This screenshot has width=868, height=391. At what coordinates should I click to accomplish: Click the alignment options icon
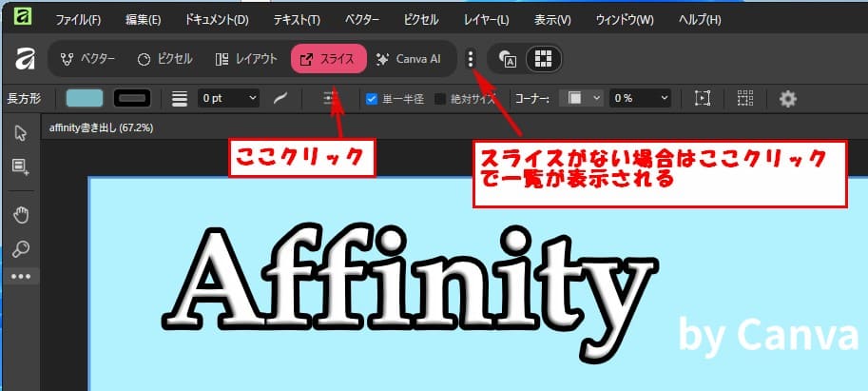click(330, 98)
